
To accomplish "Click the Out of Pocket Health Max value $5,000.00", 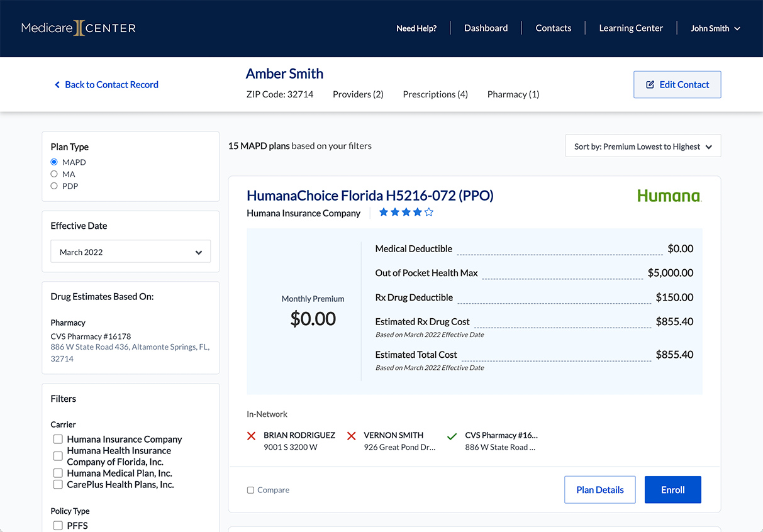I will 671,273.
